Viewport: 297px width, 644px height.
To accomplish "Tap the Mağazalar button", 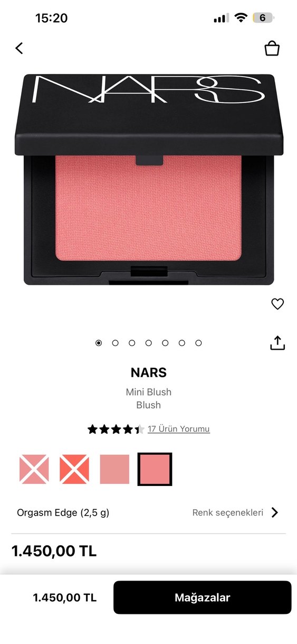I will pos(203,598).
